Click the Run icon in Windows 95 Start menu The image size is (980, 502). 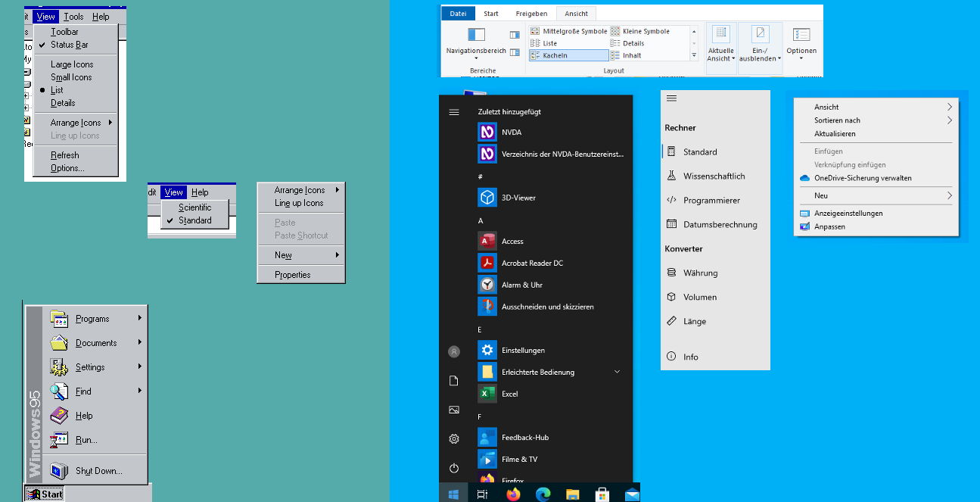pos(59,439)
